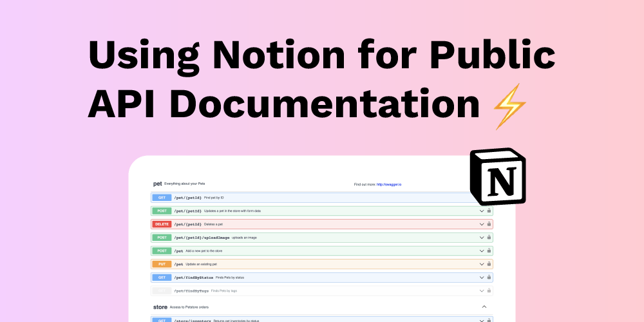This screenshot has height=322, width=644.
Task: Click the 'API Documentation' title line
Action: pos(284,103)
